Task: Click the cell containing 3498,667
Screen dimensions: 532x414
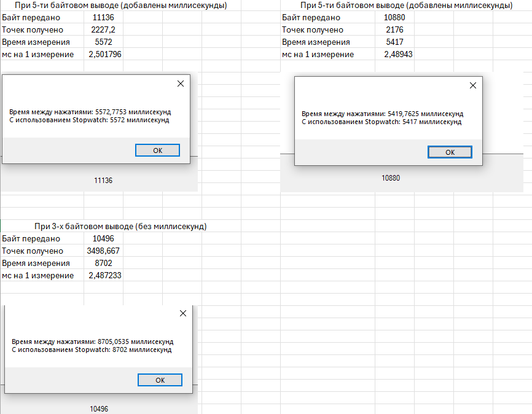Action: coord(103,251)
